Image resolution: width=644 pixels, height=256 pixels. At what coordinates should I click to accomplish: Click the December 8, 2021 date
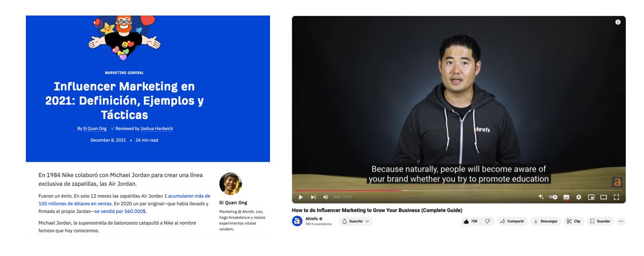click(108, 140)
